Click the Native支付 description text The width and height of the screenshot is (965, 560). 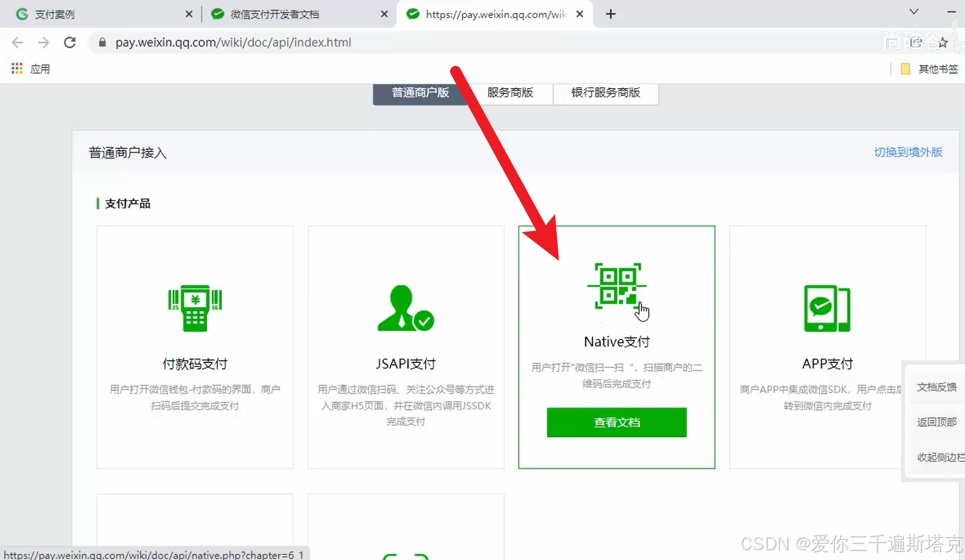tap(616, 375)
